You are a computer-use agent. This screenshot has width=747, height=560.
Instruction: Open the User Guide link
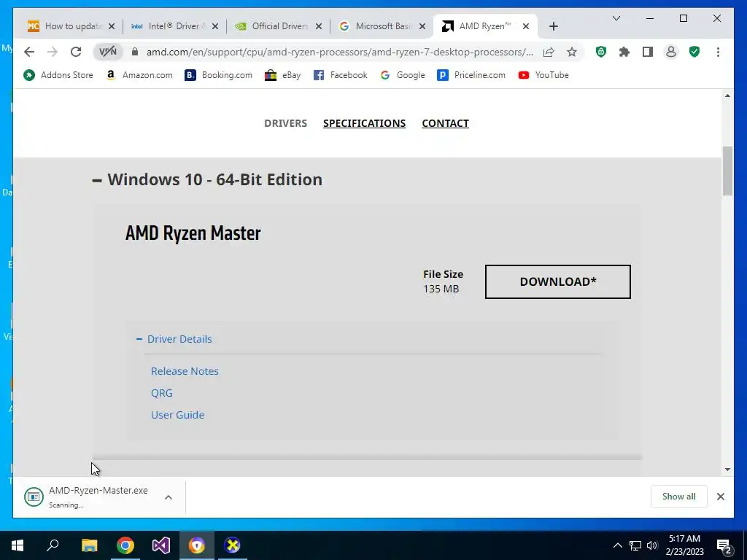[178, 415]
